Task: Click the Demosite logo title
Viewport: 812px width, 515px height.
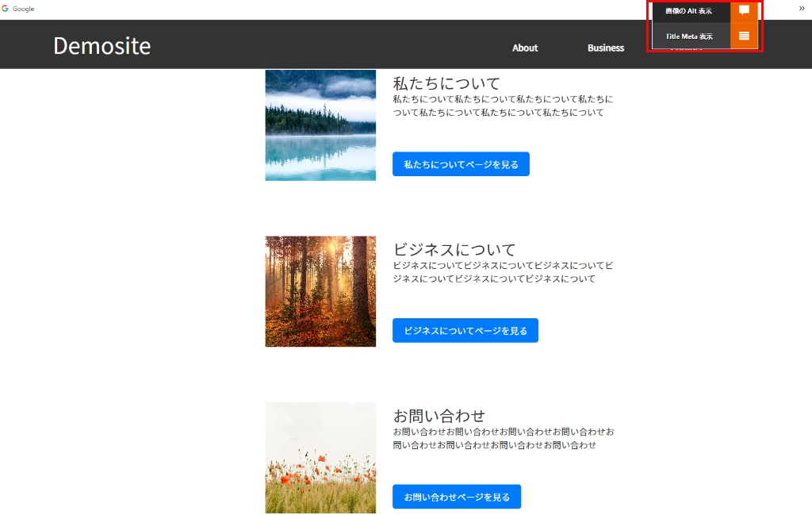Action: pos(101,46)
